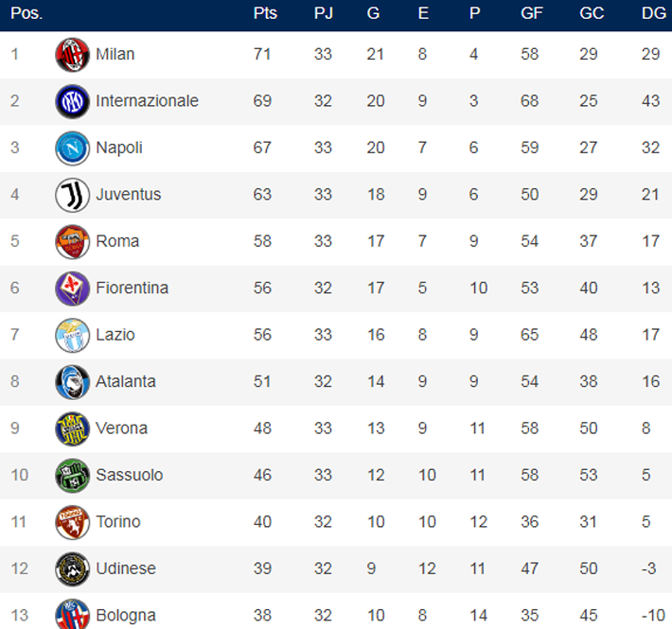Select the Torino bull badge

coord(72,522)
